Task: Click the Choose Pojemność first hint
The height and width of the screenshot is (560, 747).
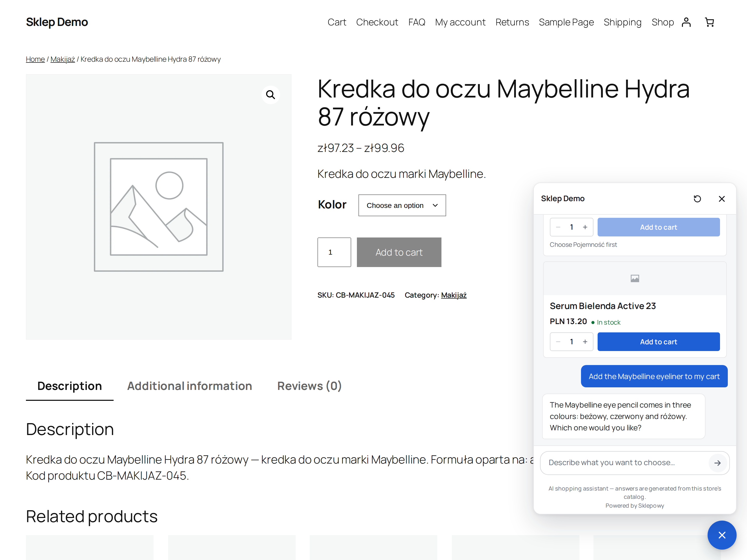Action: [583, 245]
